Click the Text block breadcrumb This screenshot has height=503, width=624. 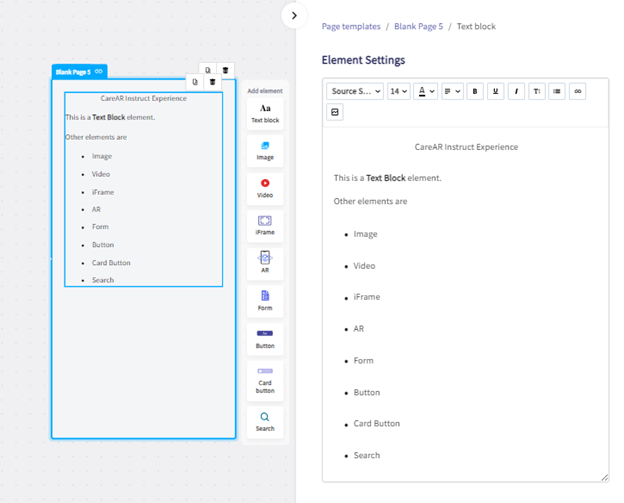coord(476,26)
